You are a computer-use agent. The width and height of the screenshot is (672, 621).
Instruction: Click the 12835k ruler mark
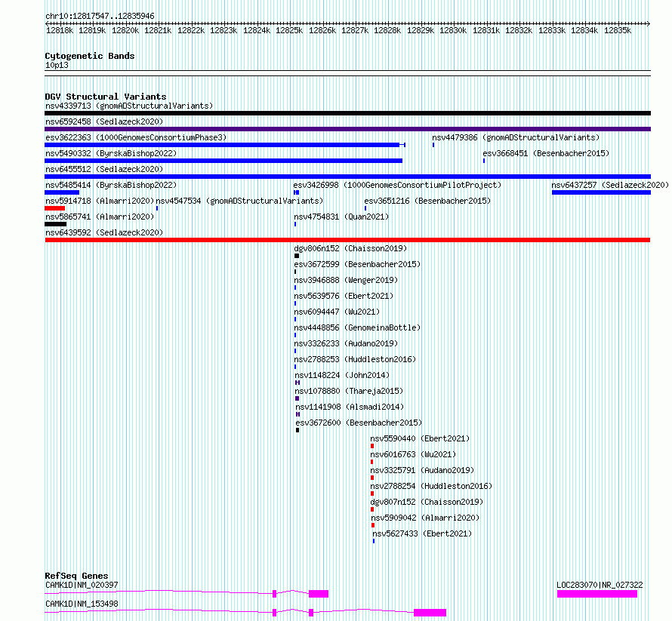click(618, 30)
